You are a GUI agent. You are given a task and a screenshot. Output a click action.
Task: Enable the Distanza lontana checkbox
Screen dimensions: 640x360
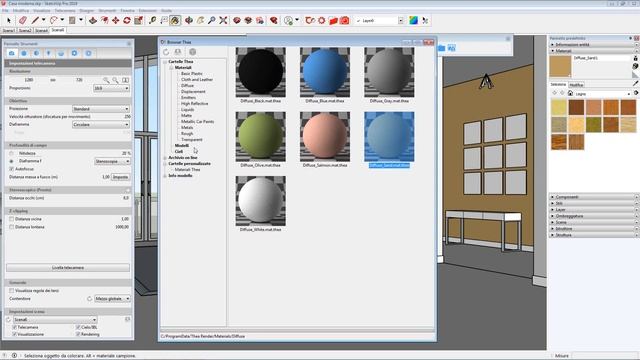11,227
